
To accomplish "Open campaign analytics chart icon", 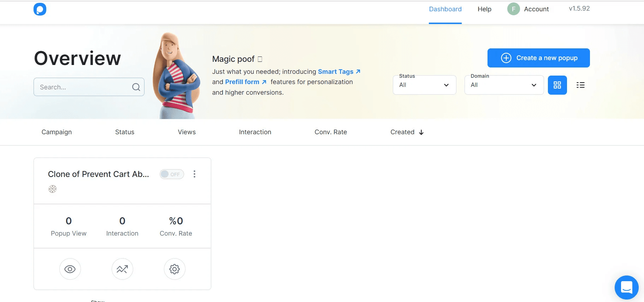I will pyautogui.click(x=122, y=269).
